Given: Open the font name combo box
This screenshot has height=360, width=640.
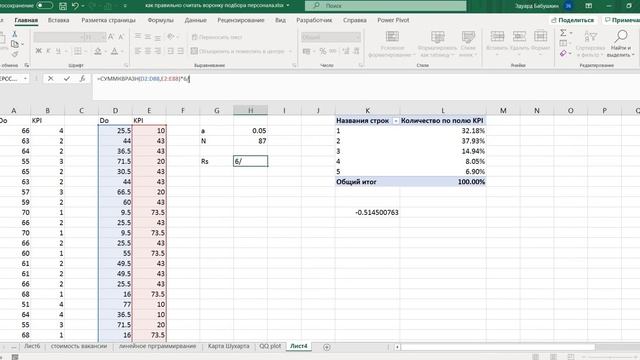Looking at the screenshot, I should pyautogui.click(x=59, y=37).
